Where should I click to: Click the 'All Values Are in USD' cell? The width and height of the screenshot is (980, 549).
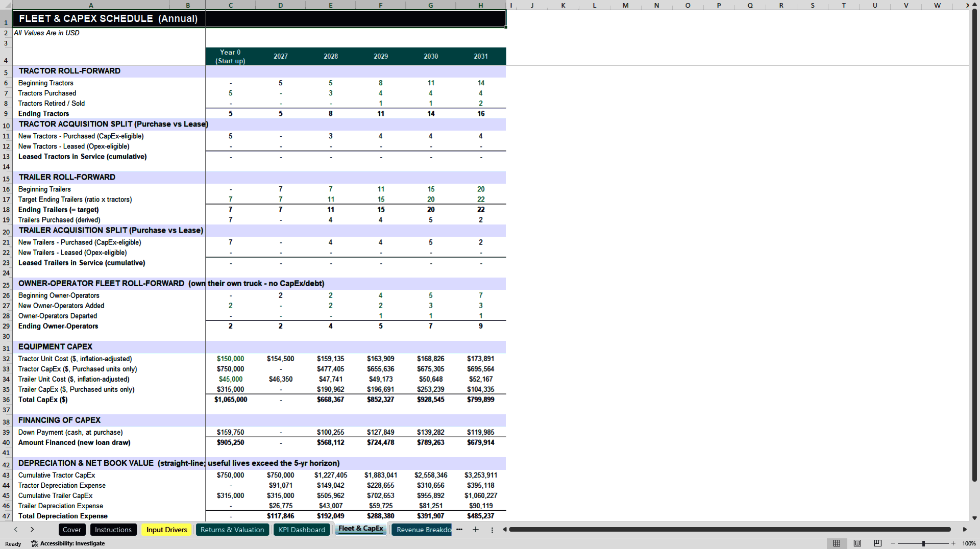pyautogui.click(x=47, y=33)
